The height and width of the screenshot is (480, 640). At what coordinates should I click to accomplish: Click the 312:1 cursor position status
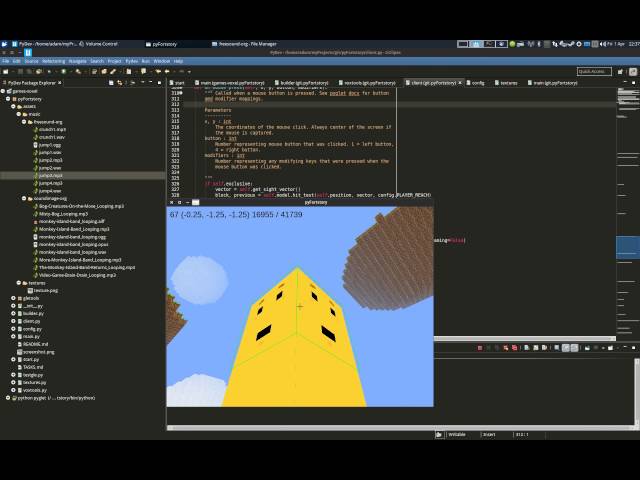[522, 435]
